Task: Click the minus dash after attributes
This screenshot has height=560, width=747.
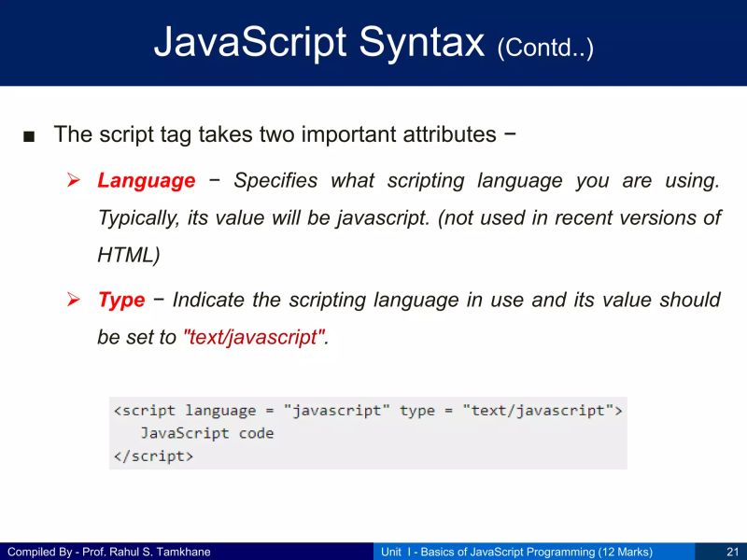Action: 510,134
